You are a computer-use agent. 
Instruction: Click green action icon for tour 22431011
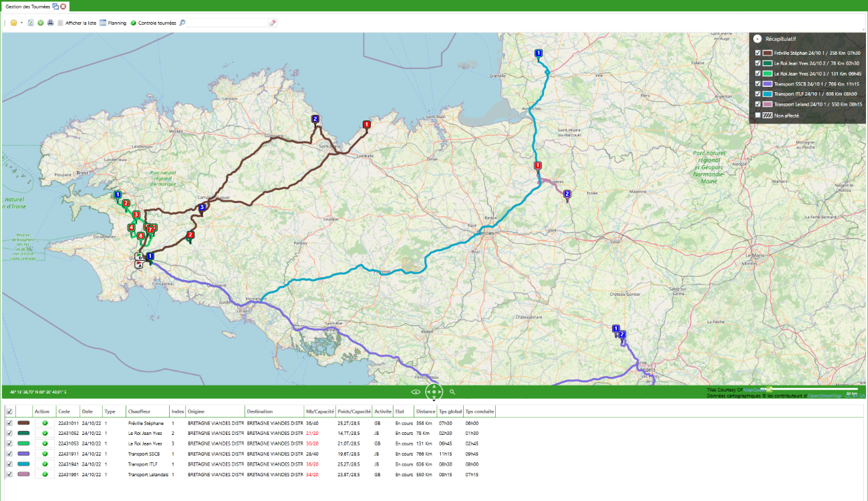tap(45, 423)
